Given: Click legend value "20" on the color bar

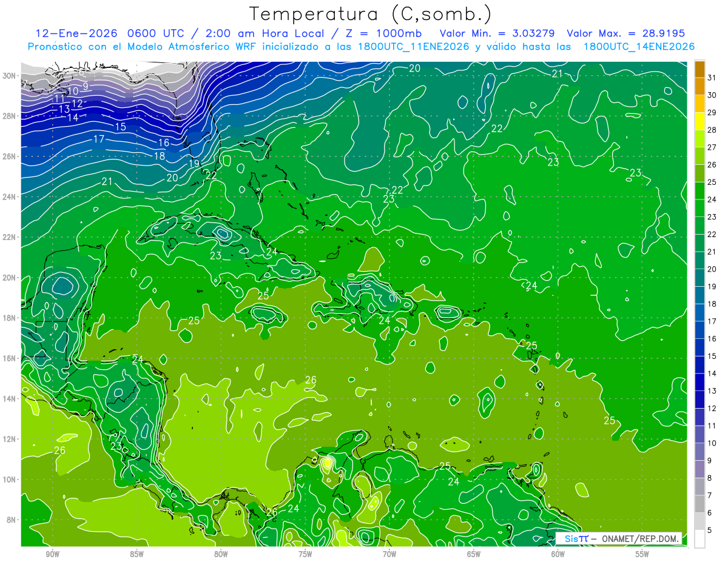Looking at the screenshot, I should point(712,269).
